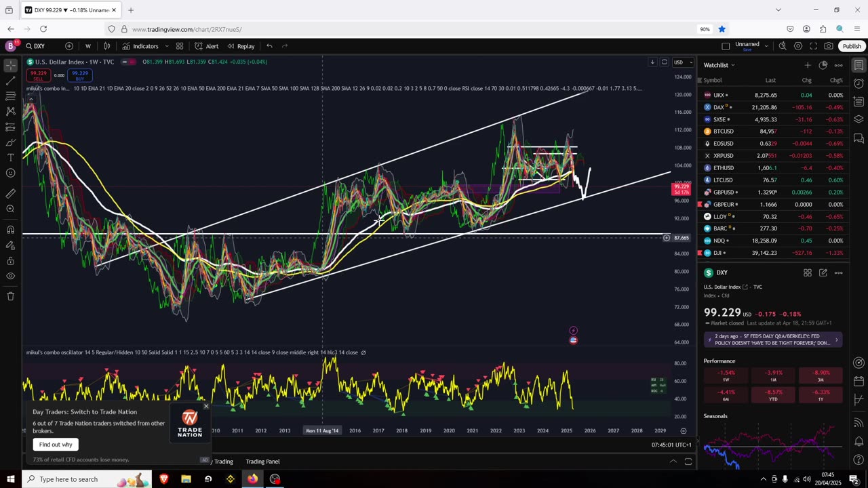
Task: Open quick search in the top toolbar
Action: (783, 46)
